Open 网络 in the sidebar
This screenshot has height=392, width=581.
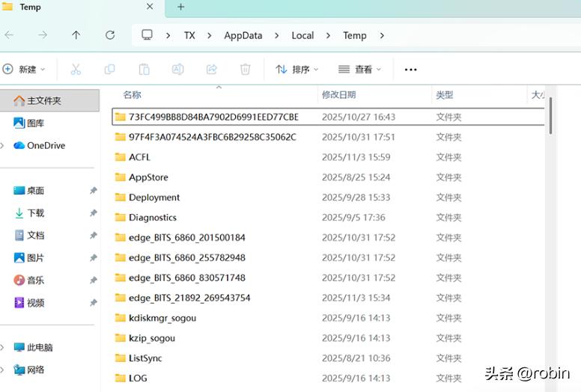coord(28,370)
